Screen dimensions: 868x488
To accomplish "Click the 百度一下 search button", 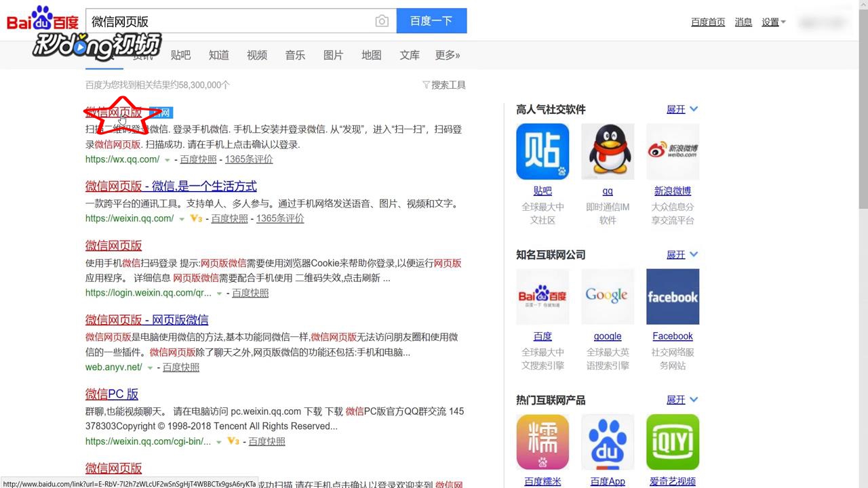I will point(431,21).
